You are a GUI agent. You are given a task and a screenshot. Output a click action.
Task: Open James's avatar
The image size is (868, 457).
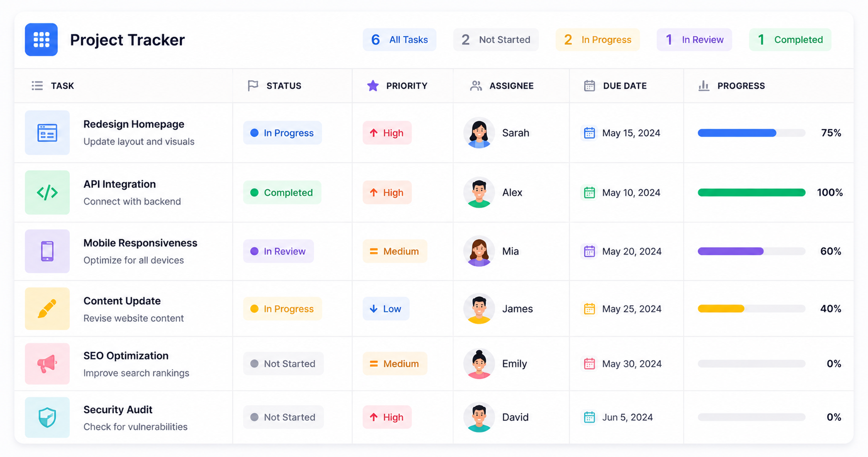pyautogui.click(x=479, y=309)
